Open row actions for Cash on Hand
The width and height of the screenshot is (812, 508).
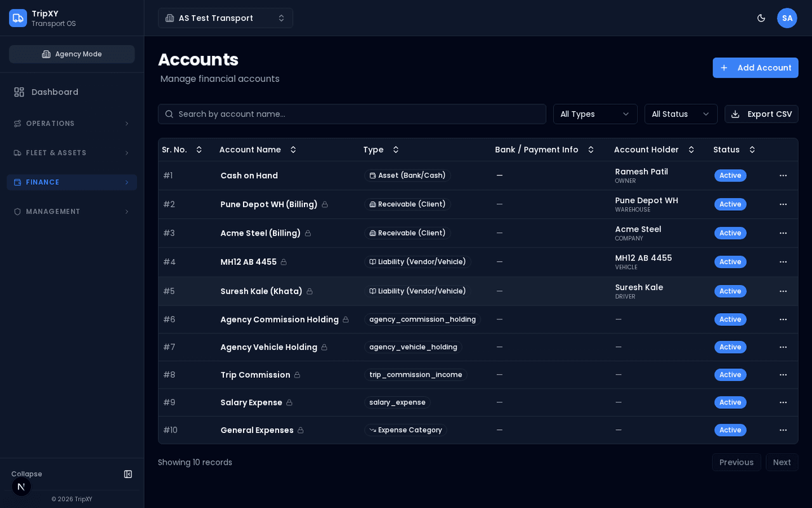(783, 175)
